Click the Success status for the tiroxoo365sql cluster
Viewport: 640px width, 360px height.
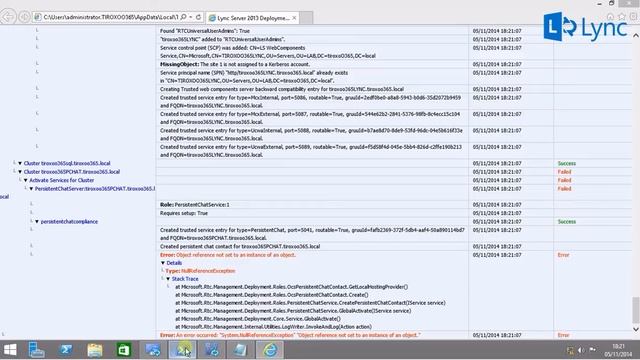(x=567, y=163)
